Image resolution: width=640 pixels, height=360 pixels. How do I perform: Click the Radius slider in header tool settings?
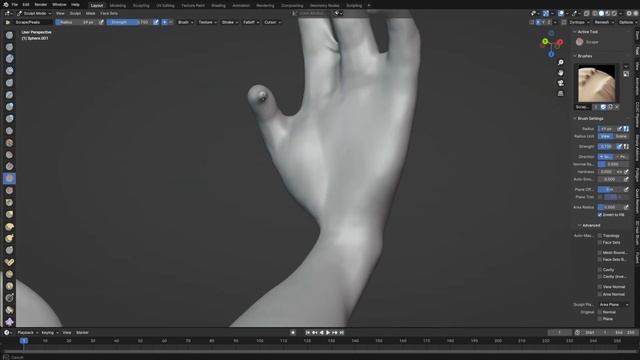pos(76,22)
